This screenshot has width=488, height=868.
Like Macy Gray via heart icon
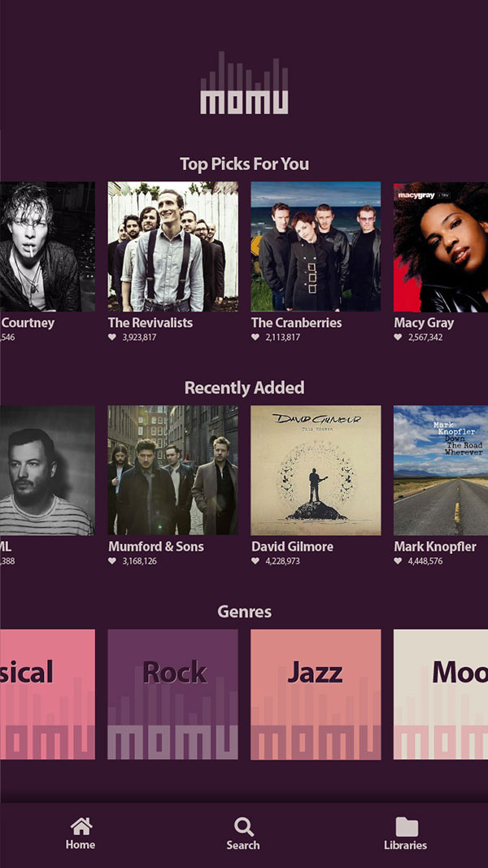[x=398, y=337]
